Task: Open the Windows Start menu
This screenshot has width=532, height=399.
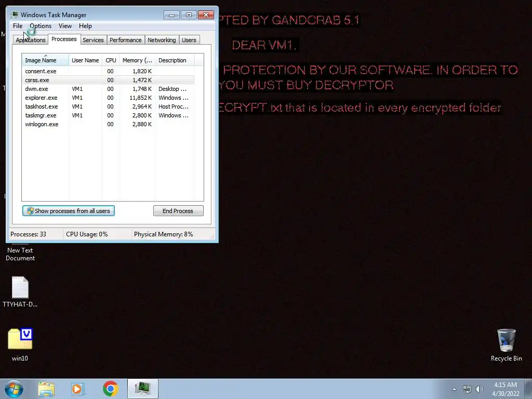Action: 14,389
